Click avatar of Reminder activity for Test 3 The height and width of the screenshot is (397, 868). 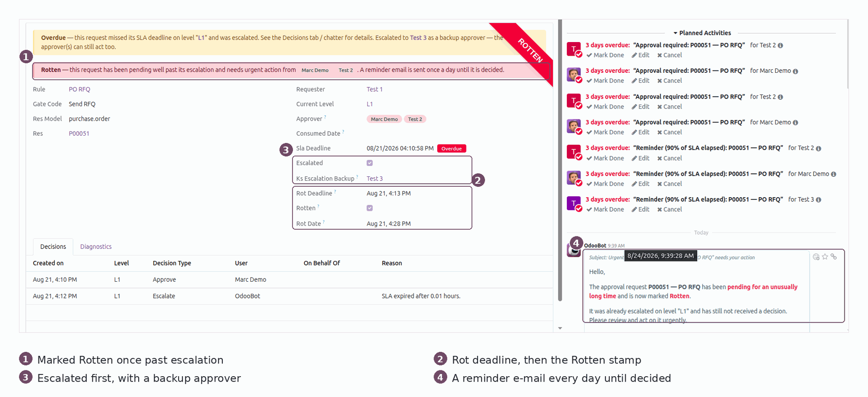[x=574, y=203]
